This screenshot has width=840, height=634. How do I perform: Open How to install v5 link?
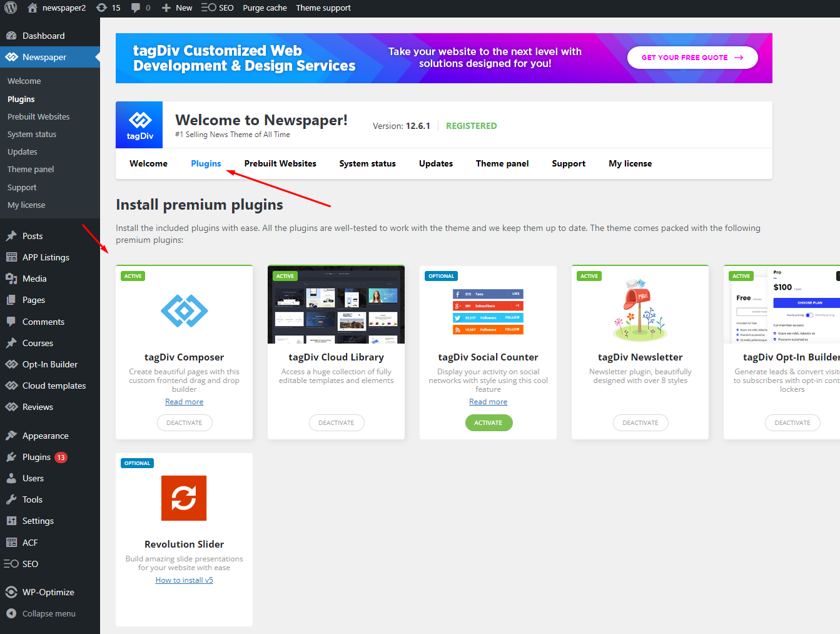(185, 580)
